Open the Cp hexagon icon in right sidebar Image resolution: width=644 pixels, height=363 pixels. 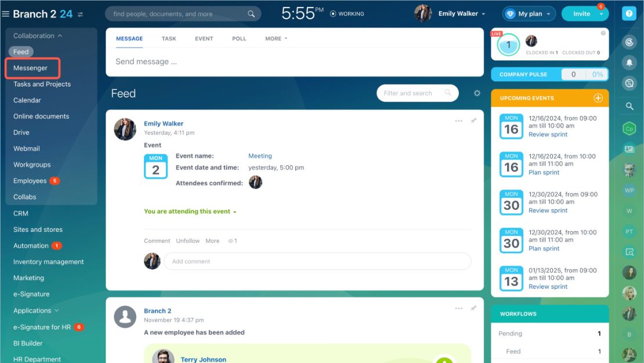[629, 129]
